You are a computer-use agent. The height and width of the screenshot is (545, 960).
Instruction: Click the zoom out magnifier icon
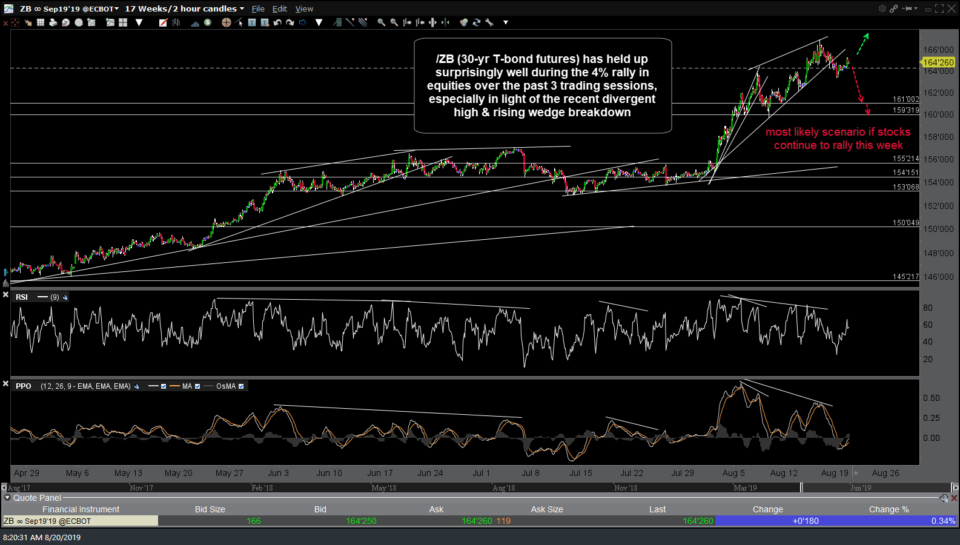coord(394,23)
